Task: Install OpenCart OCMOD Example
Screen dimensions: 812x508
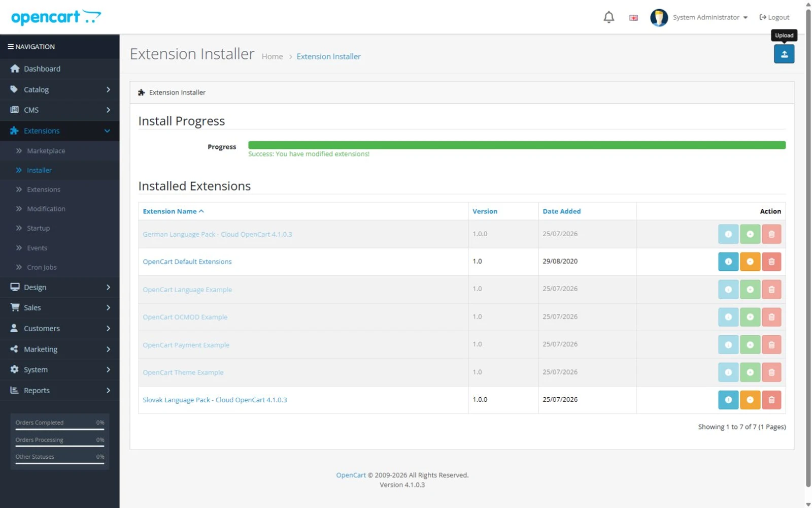Action: coord(750,317)
